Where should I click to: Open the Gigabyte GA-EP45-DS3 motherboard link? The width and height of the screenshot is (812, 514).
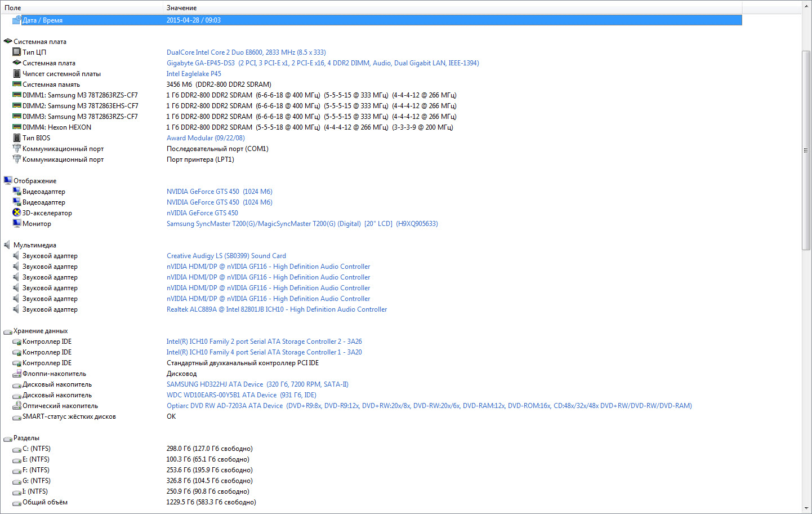tap(323, 63)
